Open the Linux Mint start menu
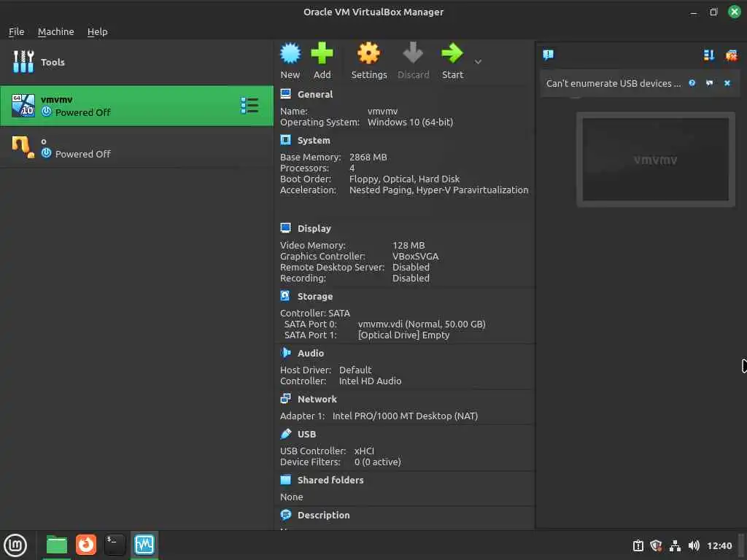747x560 pixels. point(15,545)
